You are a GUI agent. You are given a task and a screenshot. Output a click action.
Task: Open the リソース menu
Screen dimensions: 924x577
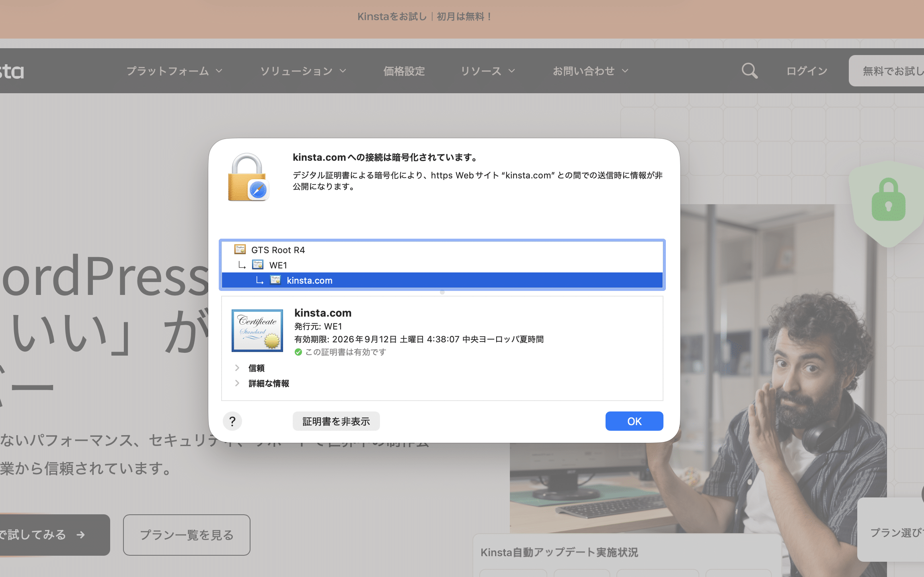coord(488,71)
